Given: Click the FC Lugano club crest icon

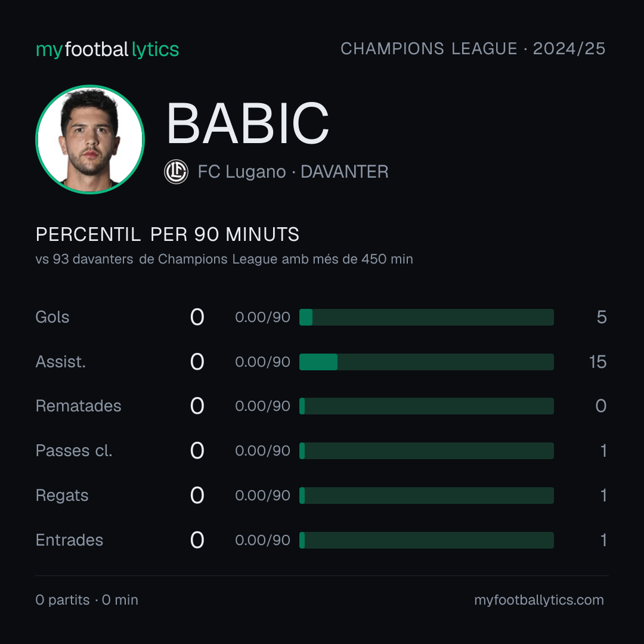Looking at the screenshot, I should 176,172.
